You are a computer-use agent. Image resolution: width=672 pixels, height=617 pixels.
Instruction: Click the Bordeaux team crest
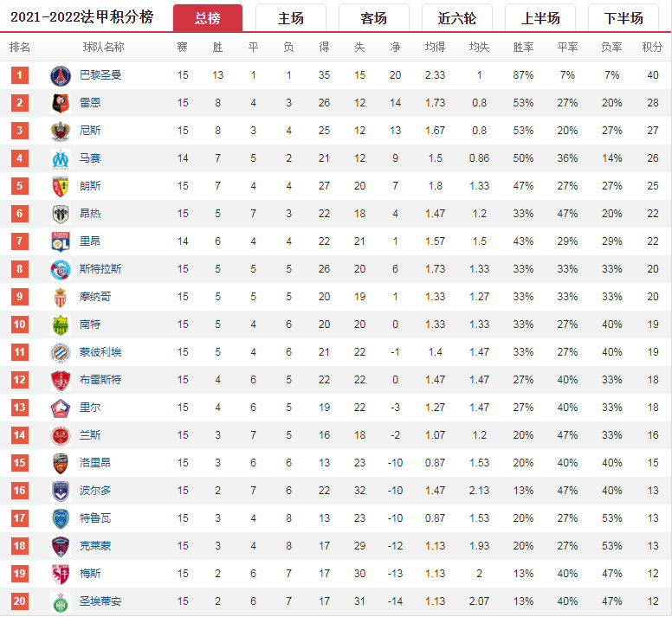pos(61,492)
